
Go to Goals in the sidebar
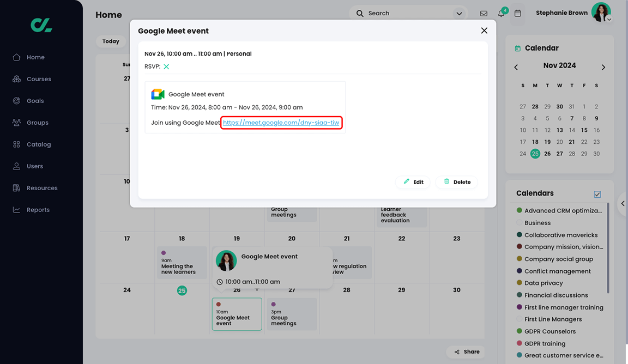[28, 101]
